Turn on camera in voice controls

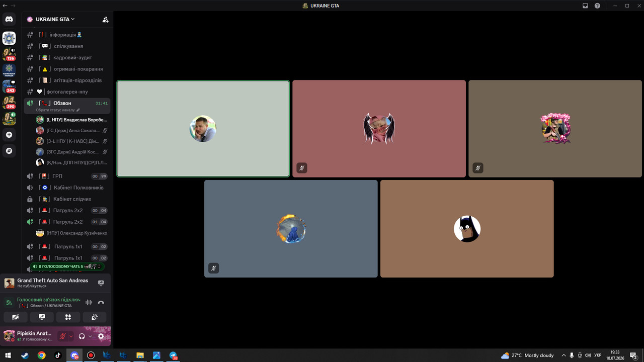16,317
